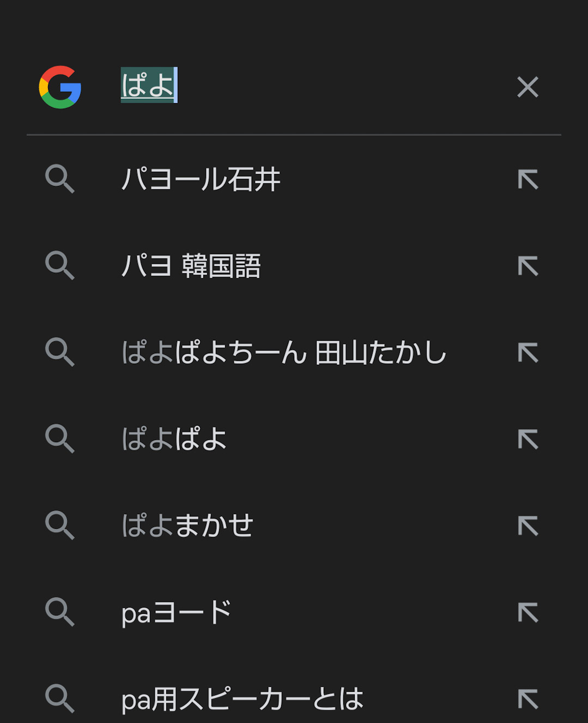588x723 pixels.
Task: Use fill arrow for pa用スピーカーとは
Action: pyautogui.click(x=528, y=699)
